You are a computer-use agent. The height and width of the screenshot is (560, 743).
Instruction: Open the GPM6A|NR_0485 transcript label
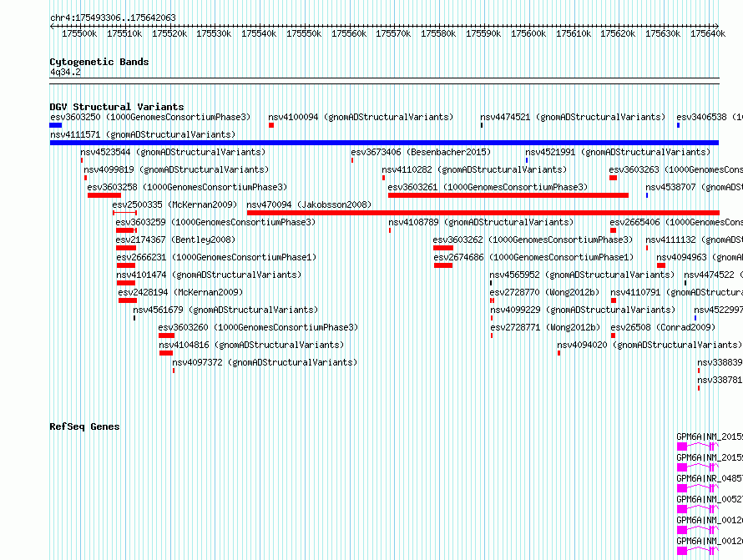pos(710,478)
